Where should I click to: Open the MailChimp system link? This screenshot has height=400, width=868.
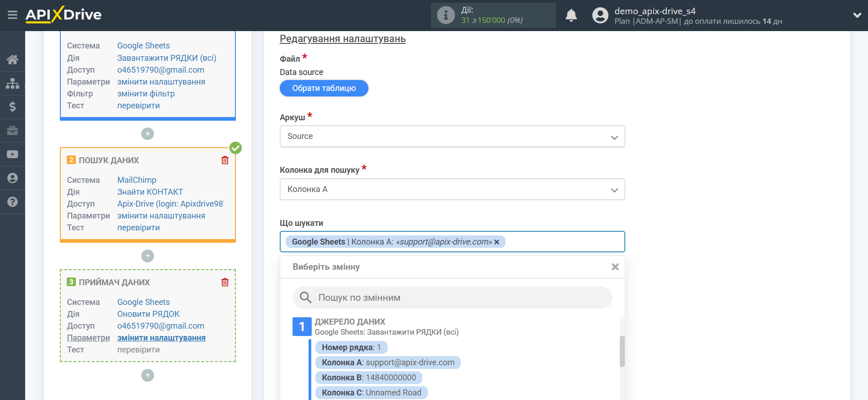coord(137,180)
